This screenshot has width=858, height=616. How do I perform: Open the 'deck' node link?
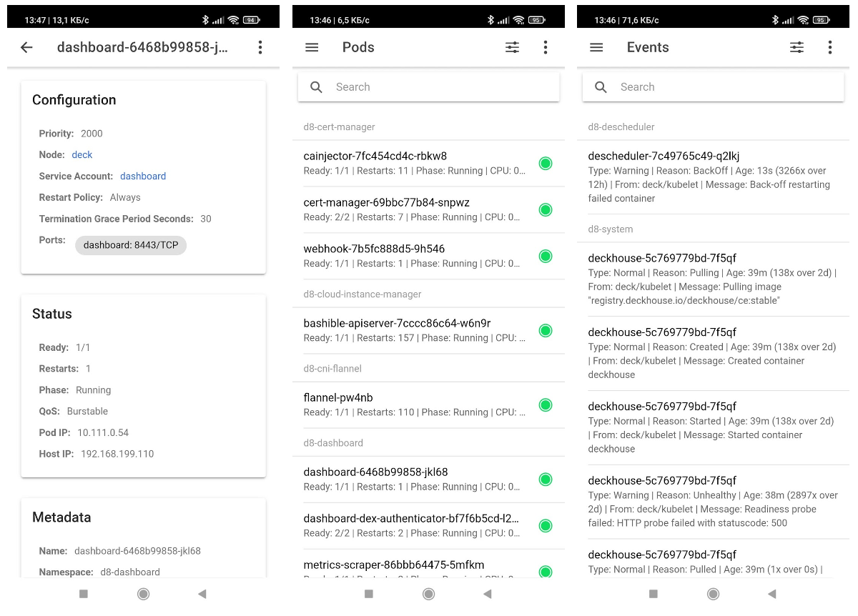[82, 155]
